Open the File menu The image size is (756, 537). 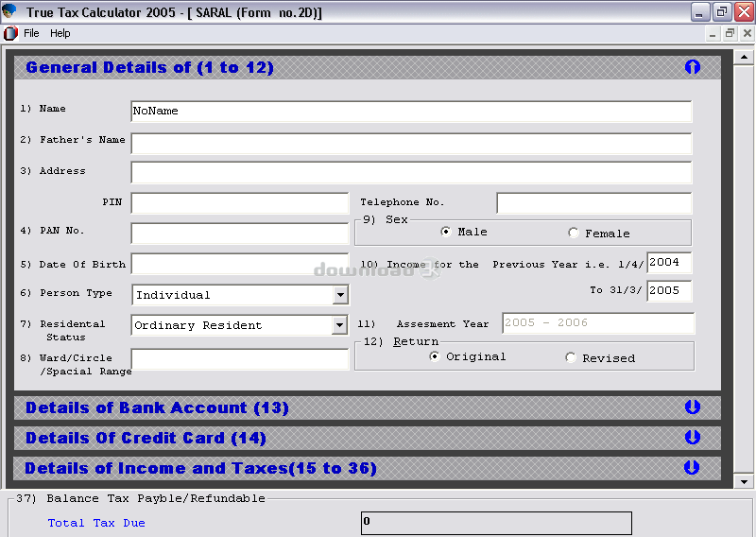point(31,33)
